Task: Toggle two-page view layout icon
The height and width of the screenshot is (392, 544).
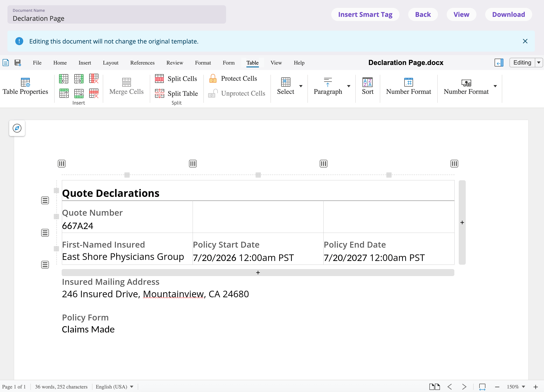Action: [x=434, y=387]
